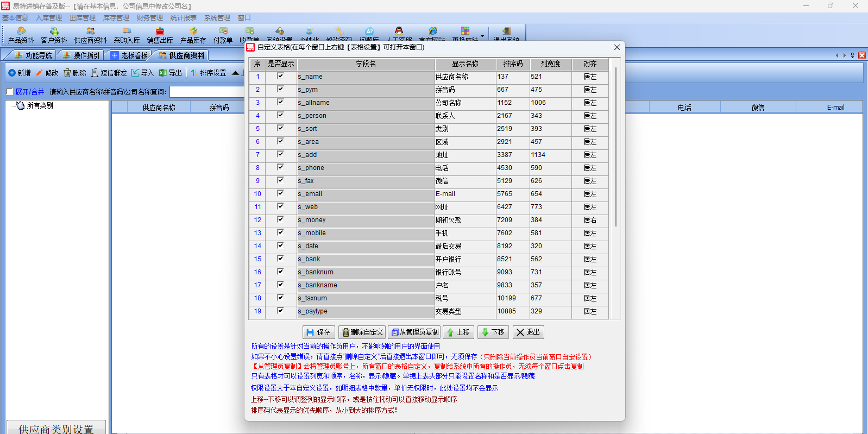Uncheck the display checkbox for s_name

click(x=280, y=77)
